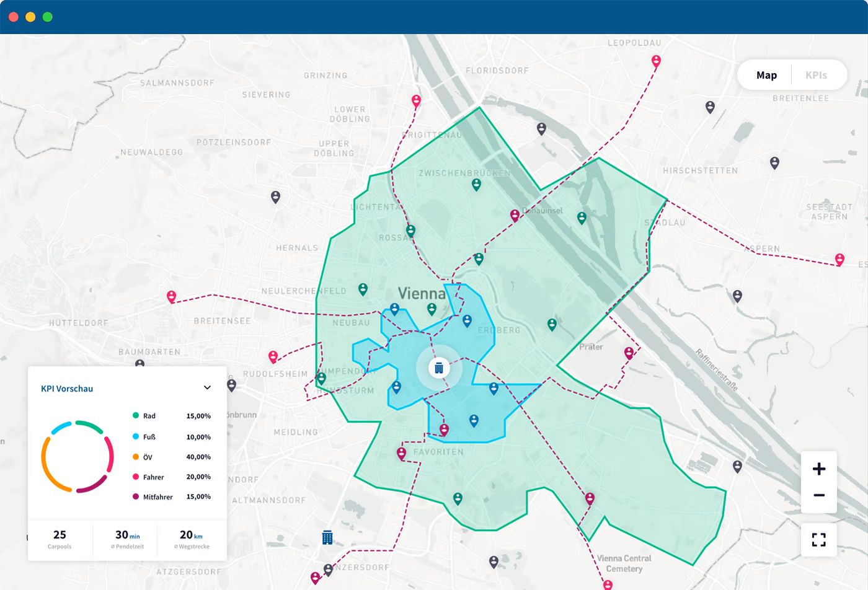Open fullscreen map view
Viewport: 868px width, 590px height.
pos(819,540)
